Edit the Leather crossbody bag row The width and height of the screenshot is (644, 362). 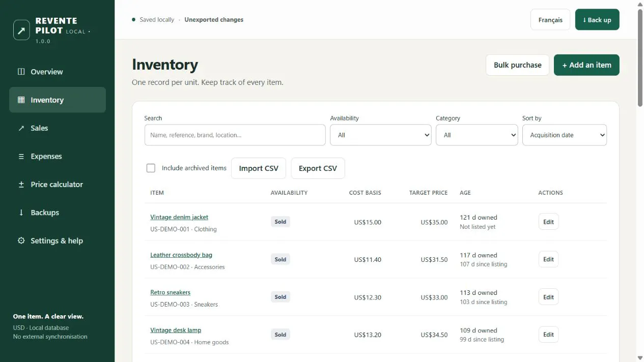[548, 259]
